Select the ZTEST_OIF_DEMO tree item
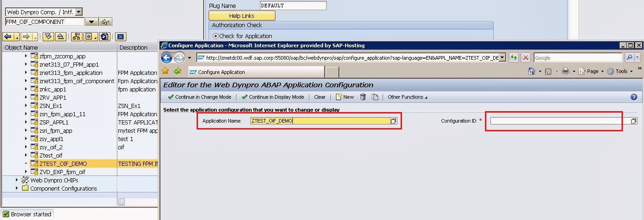Image resolution: width=644 pixels, height=220 pixels. tap(63, 164)
